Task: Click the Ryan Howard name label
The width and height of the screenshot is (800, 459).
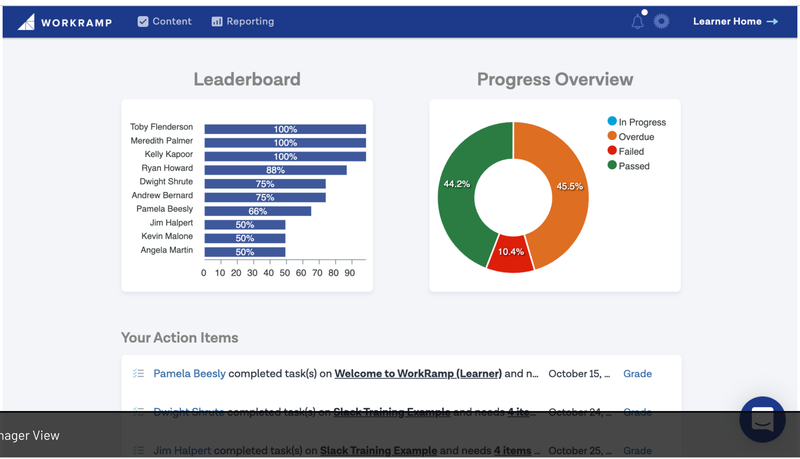Action: click(167, 168)
